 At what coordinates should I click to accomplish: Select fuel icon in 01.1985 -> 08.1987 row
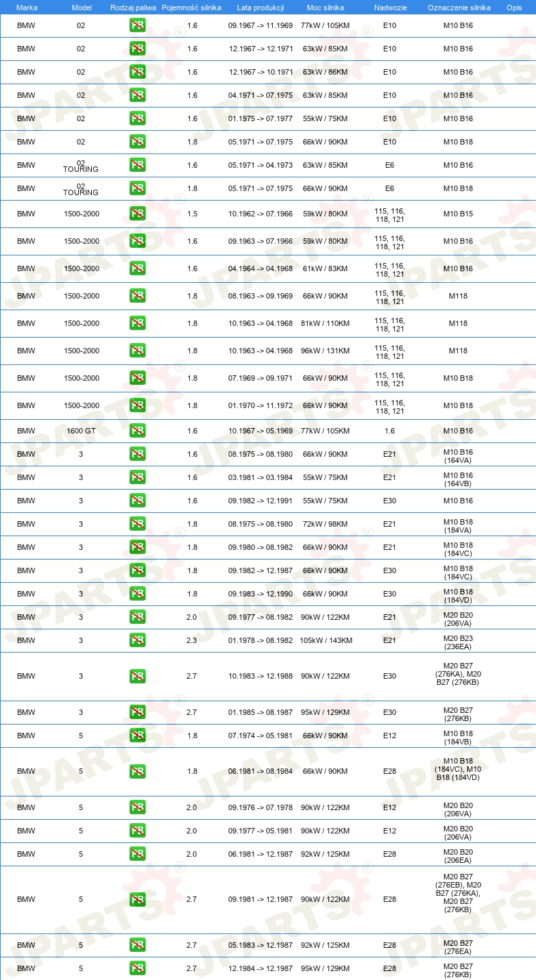137,712
